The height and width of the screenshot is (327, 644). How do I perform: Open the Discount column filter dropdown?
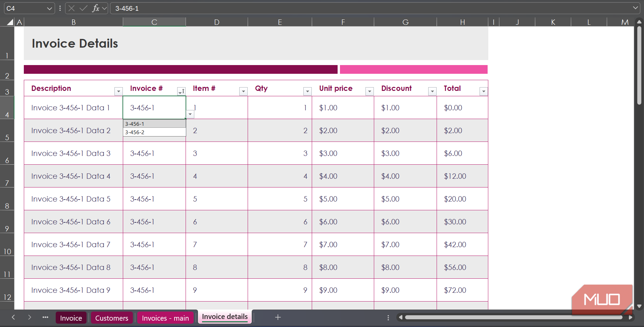(x=432, y=91)
